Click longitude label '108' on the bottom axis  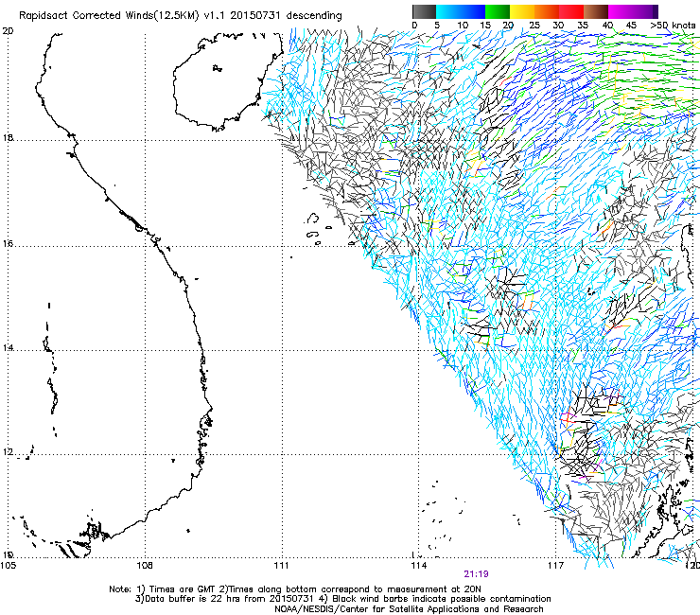(145, 566)
